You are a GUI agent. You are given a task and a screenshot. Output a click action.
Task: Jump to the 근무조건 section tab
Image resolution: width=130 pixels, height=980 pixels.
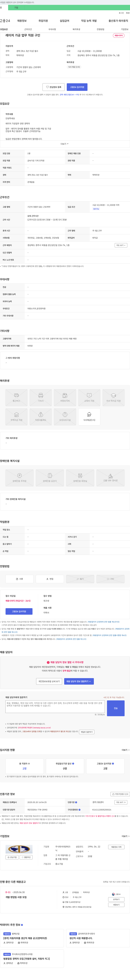tap(28, 29)
